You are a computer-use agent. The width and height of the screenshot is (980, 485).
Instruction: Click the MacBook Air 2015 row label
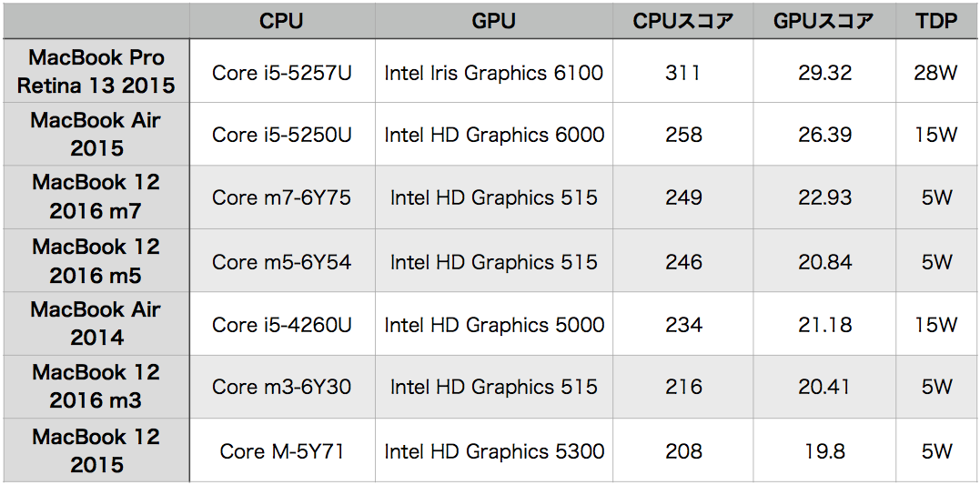click(x=96, y=134)
